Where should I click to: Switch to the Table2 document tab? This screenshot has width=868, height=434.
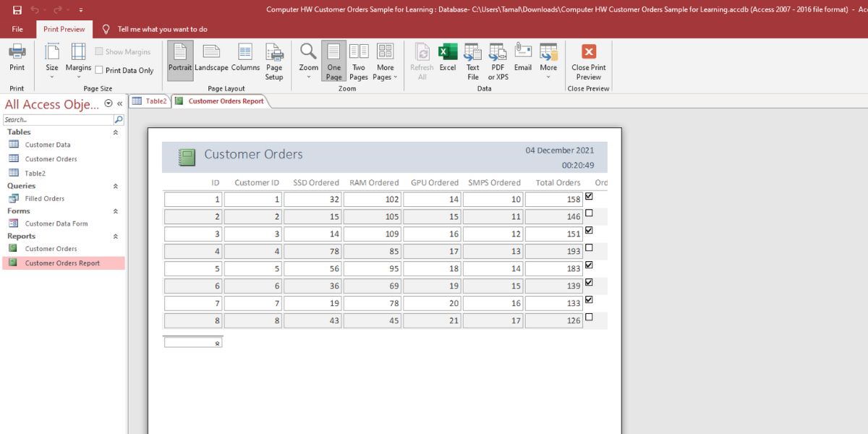150,101
